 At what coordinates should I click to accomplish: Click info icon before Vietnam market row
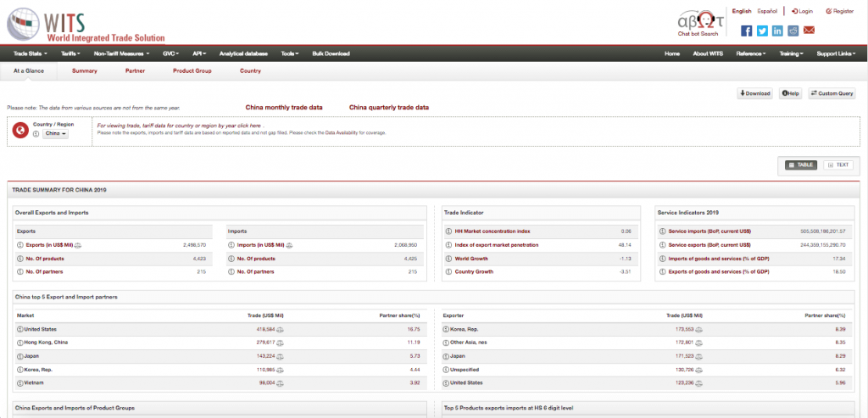(19, 383)
